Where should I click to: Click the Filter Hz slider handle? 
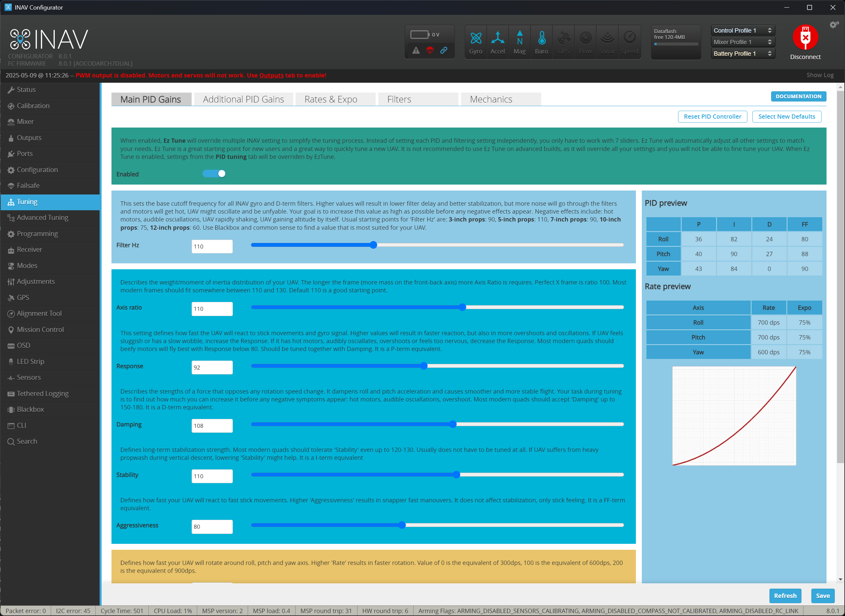click(373, 245)
